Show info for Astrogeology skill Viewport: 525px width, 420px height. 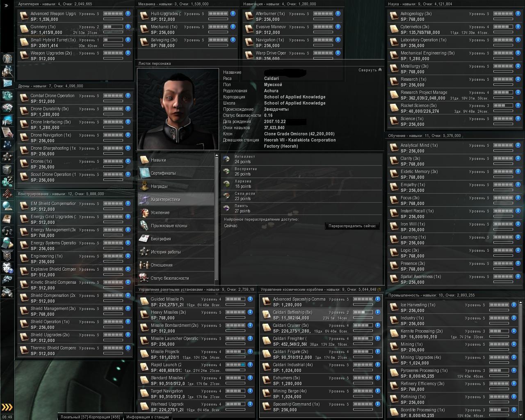(x=518, y=14)
